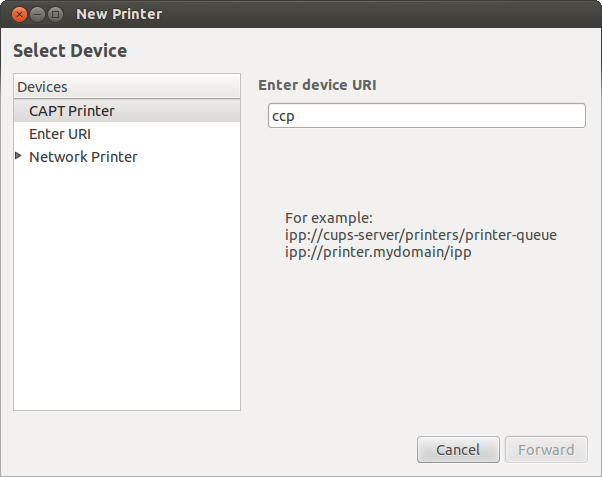Click the 'For example:' hint text
This screenshot has width=602, height=477.
pyautogui.click(x=329, y=218)
